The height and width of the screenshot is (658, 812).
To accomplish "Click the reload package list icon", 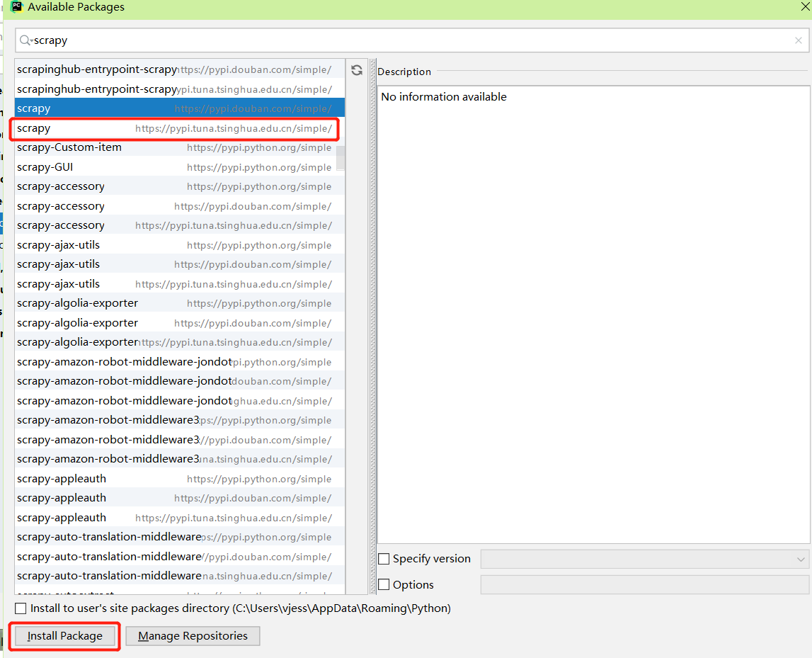I will (357, 70).
